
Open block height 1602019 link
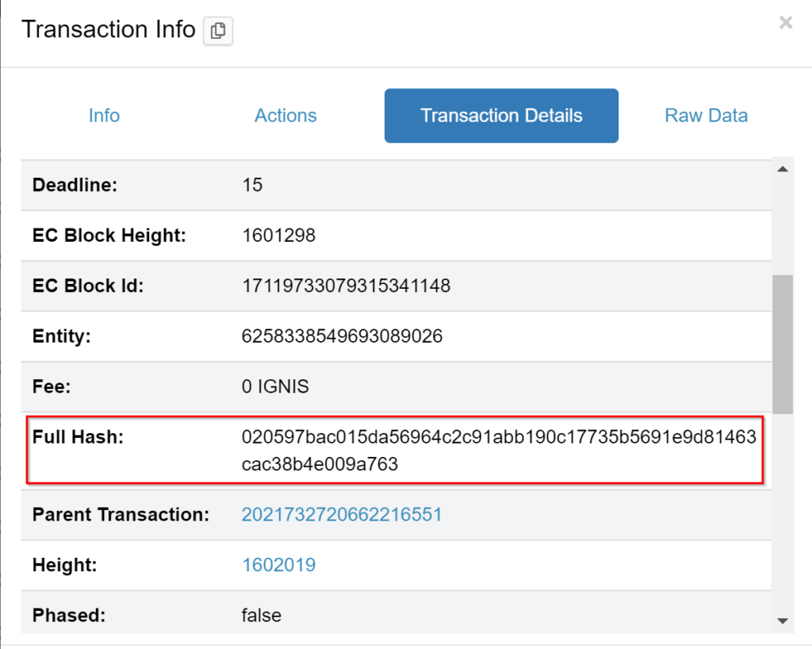[278, 565]
